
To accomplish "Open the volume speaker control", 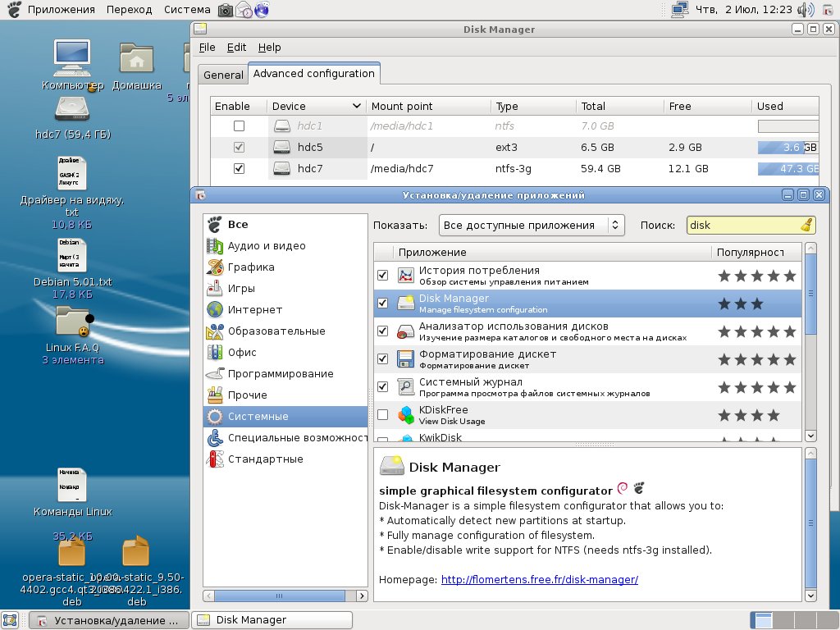I will (x=805, y=10).
